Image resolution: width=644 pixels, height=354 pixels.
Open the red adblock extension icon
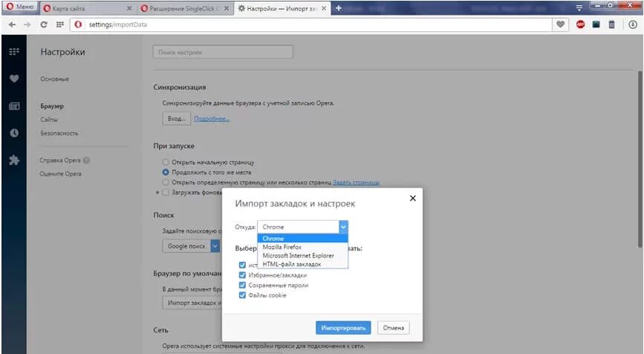(x=580, y=25)
